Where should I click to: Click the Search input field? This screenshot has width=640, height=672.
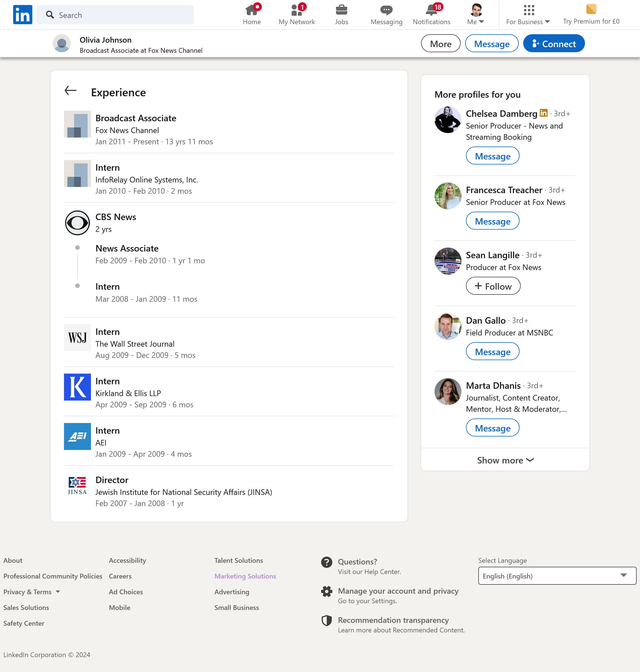point(115,15)
